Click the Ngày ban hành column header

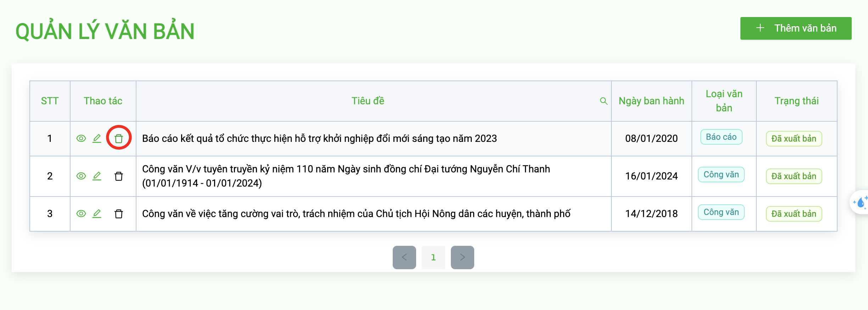click(x=651, y=101)
